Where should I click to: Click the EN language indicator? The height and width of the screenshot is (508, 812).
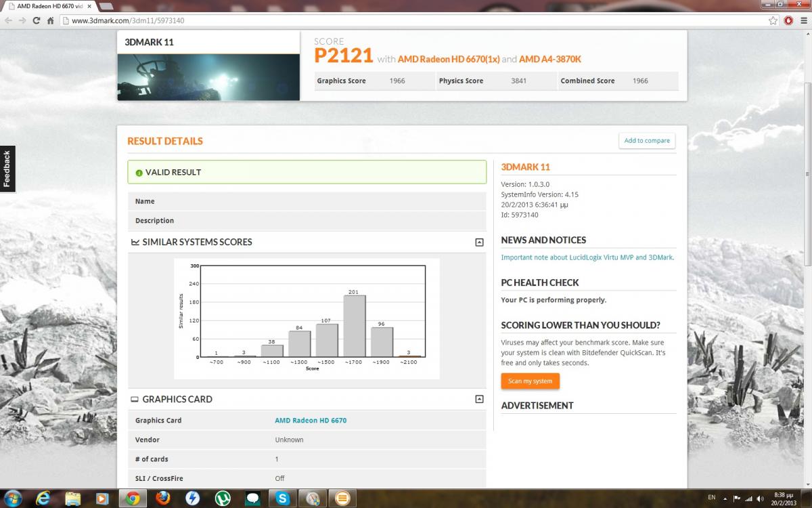(712, 498)
